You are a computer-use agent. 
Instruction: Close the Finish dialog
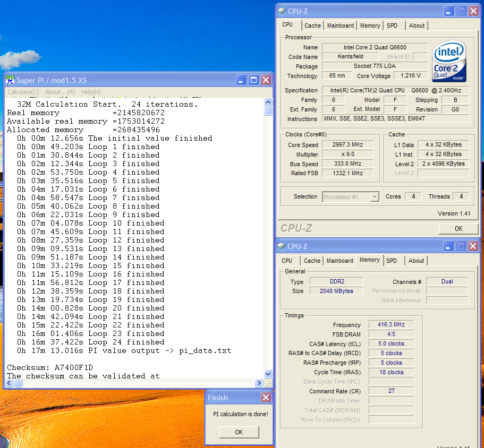(266, 397)
